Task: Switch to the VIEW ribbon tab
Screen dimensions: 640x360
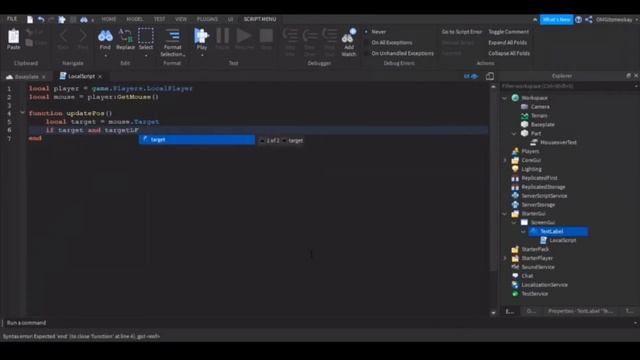Action: [x=180, y=19]
